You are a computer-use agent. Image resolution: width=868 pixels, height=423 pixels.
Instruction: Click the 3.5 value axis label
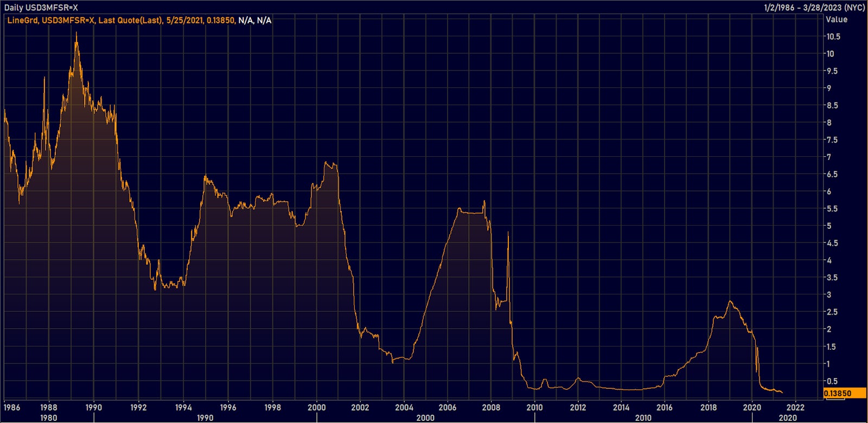(x=832, y=278)
